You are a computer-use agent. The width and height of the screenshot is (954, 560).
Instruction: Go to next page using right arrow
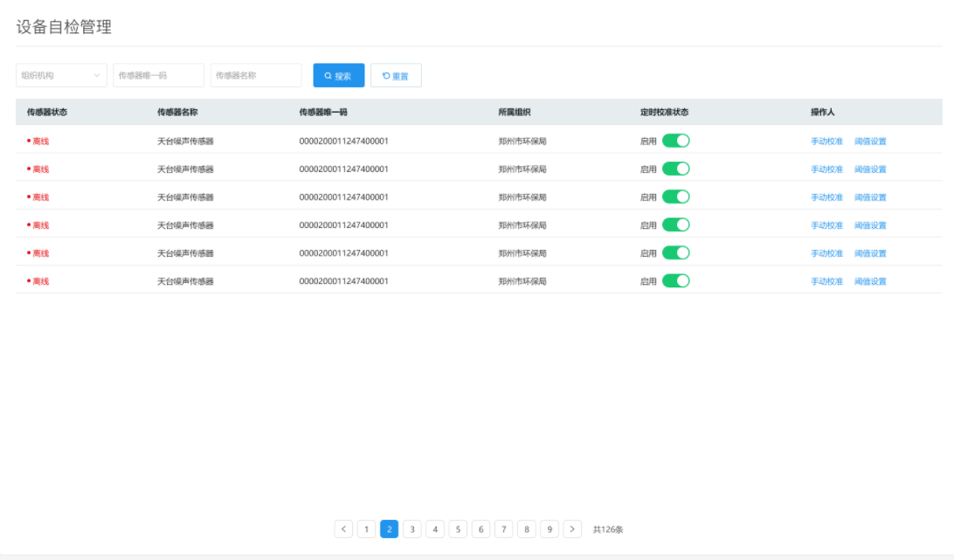click(x=572, y=529)
